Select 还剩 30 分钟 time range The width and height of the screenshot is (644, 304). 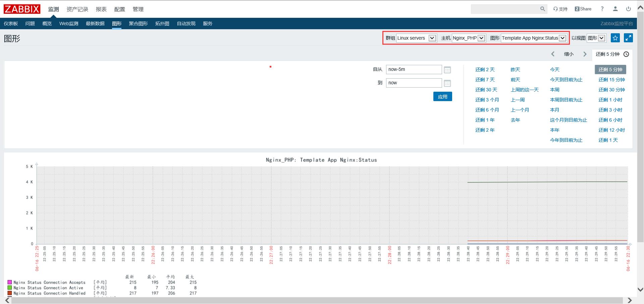[612, 90]
